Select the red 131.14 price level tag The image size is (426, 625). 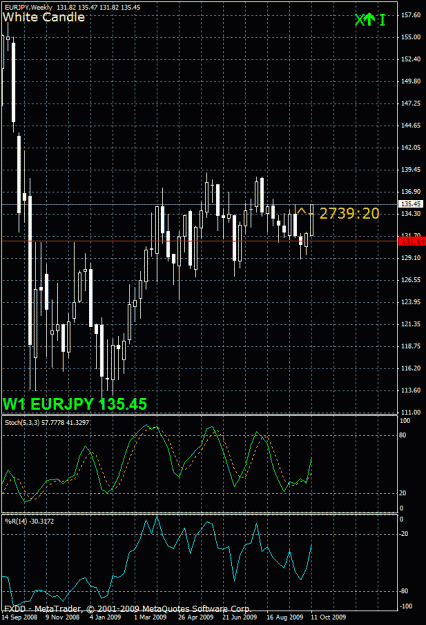point(412,241)
